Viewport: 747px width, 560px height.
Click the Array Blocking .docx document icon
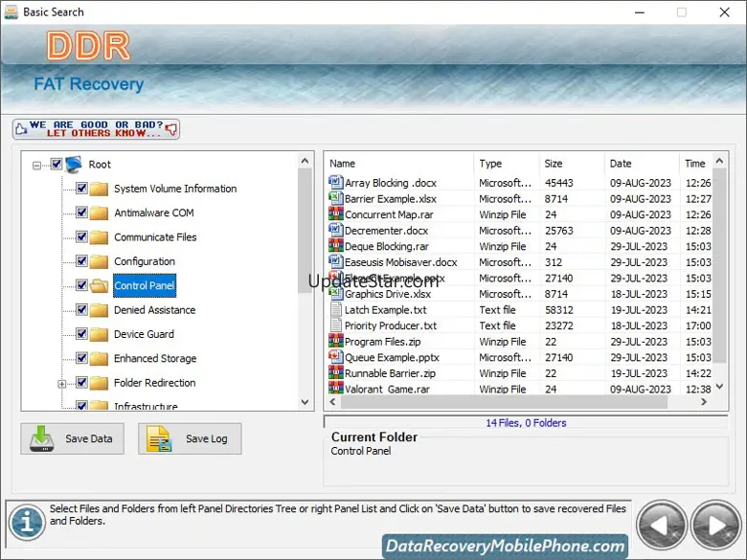(335, 183)
